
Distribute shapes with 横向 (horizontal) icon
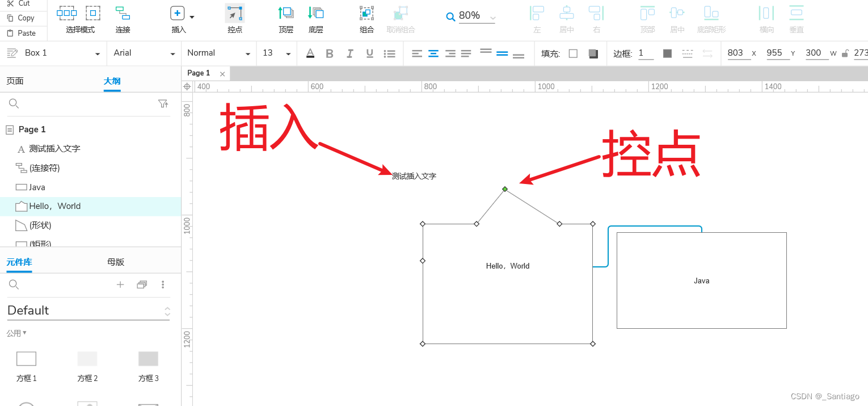(766, 17)
